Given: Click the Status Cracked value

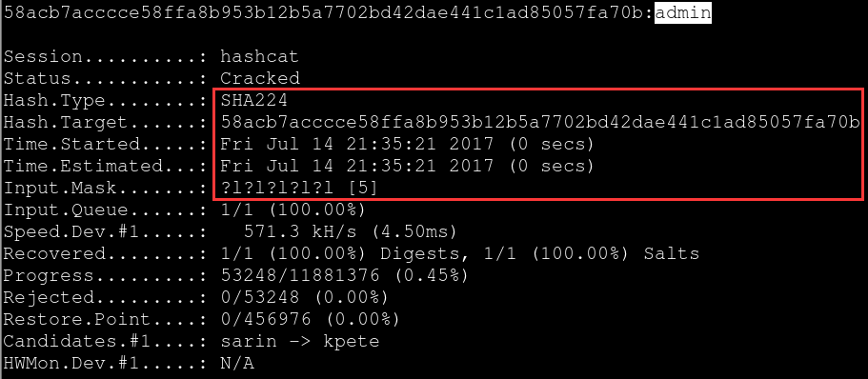Looking at the screenshot, I should click(x=259, y=78).
